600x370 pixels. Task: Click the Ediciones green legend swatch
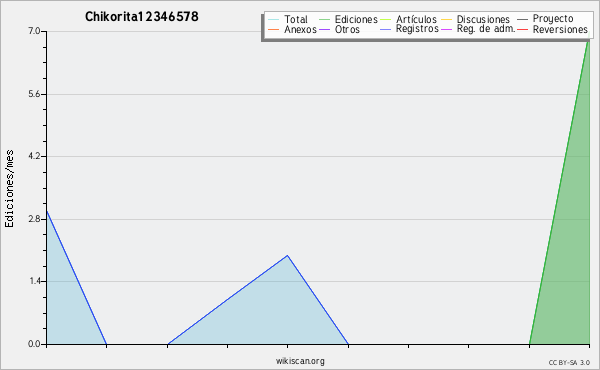click(324, 20)
